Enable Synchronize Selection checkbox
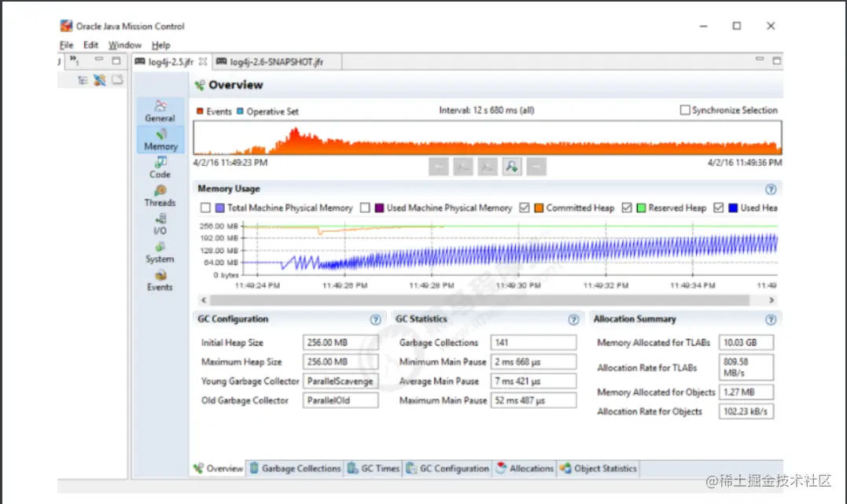This screenshot has height=504, width=847. pos(685,110)
